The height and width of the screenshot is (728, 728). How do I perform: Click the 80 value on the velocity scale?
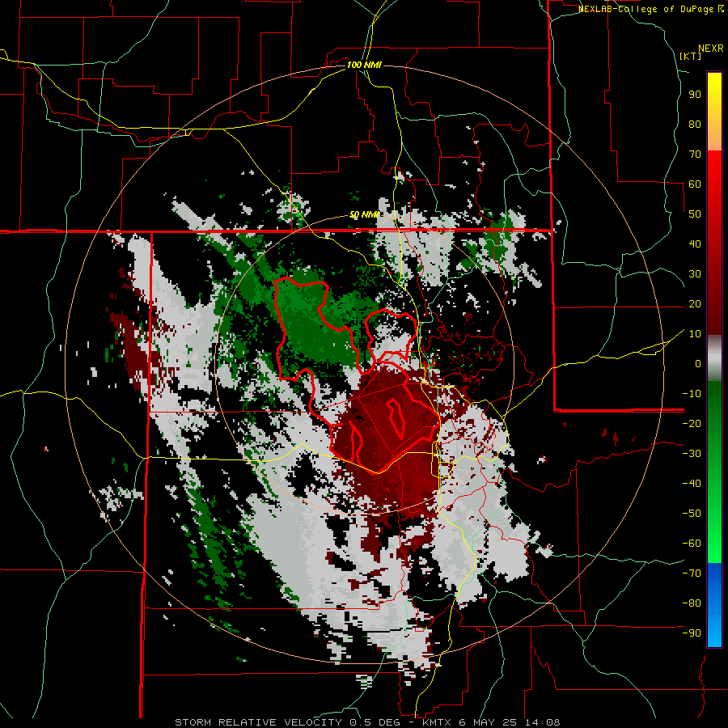(x=695, y=124)
